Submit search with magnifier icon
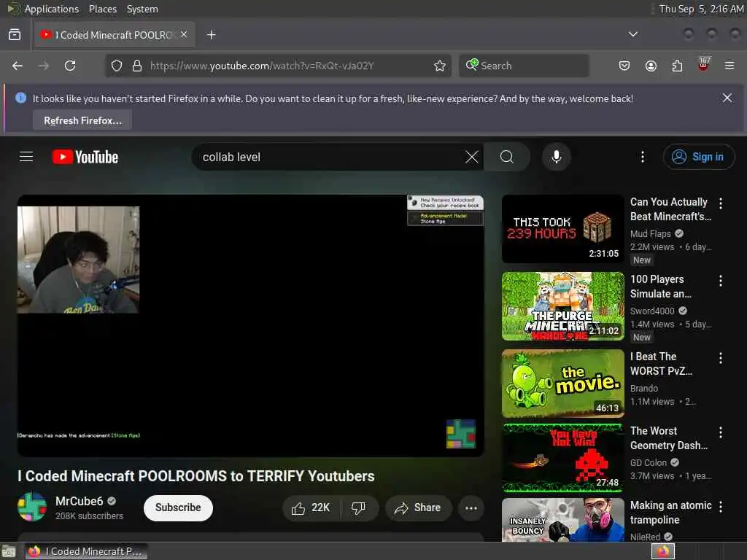The image size is (747, 560). point(507,157)
